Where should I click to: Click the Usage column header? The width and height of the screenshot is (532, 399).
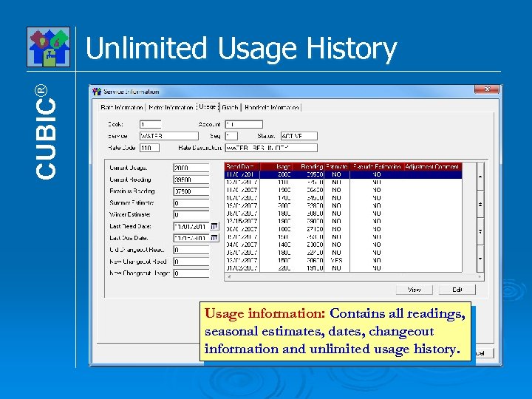coord(276,166)
